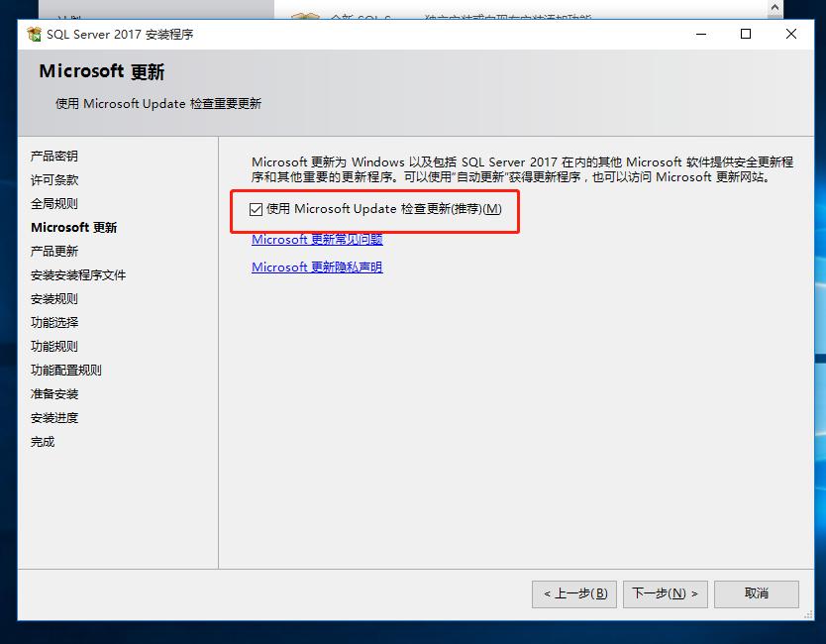Go back with the 上一步(B) button
Screen dimensions: 826x644
tap(574, 593)
